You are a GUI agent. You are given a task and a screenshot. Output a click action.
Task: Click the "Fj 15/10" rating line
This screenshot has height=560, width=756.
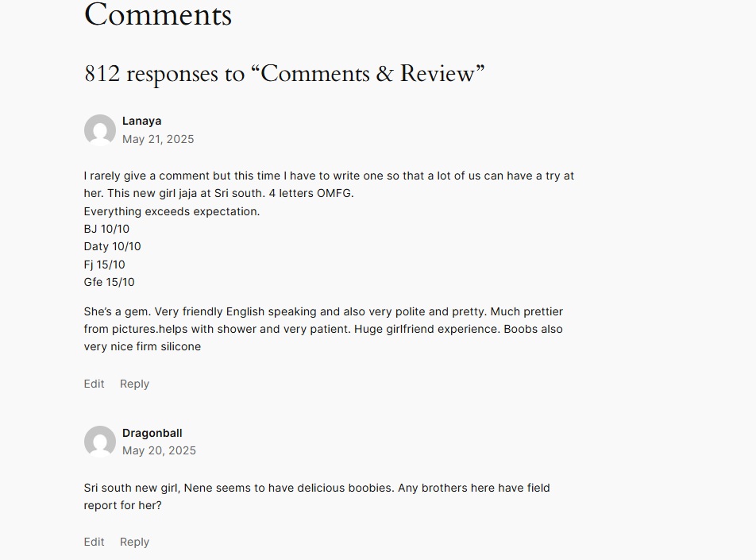pyautogui.click(x=104, y=265)
